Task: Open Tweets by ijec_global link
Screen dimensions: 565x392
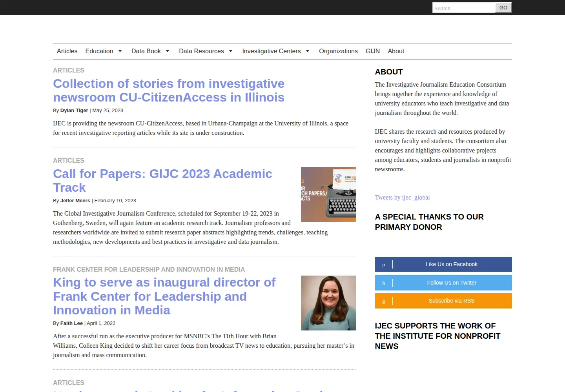Action: click(402, 198)
